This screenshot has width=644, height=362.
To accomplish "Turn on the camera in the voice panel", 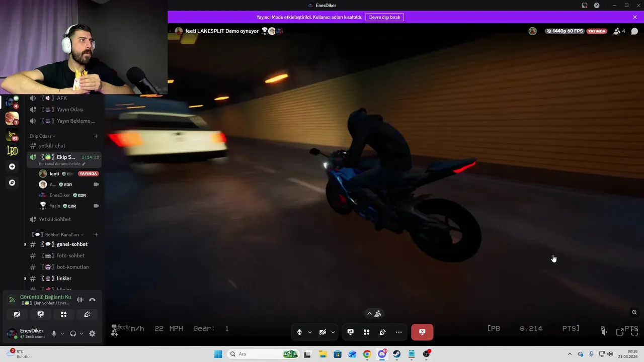I will tap(17, 314).
